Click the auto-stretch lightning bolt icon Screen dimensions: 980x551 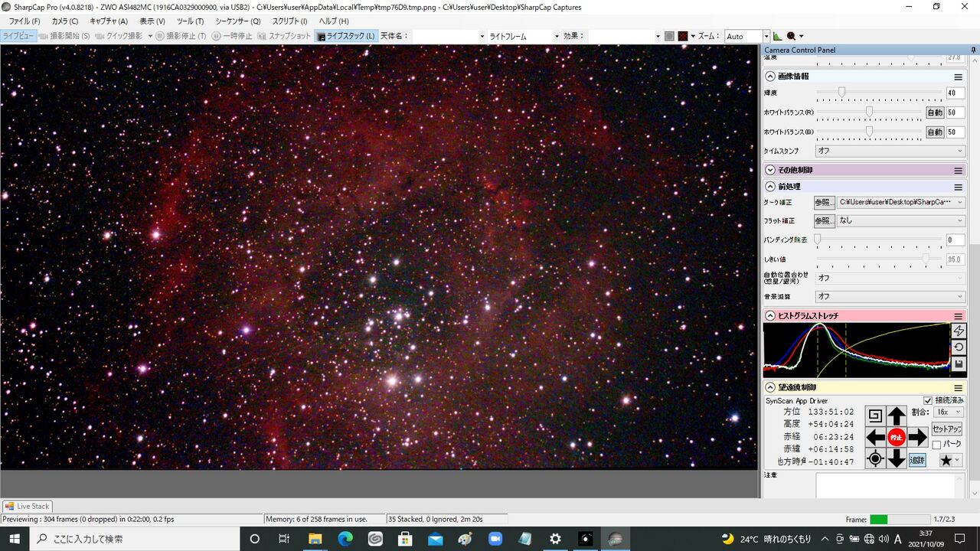958,331
